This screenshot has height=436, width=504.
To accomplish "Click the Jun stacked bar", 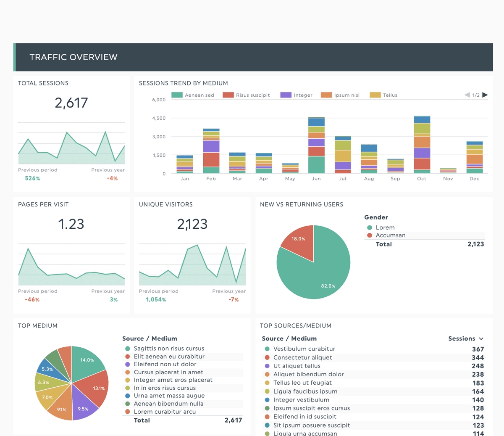I will click(316, 145).
